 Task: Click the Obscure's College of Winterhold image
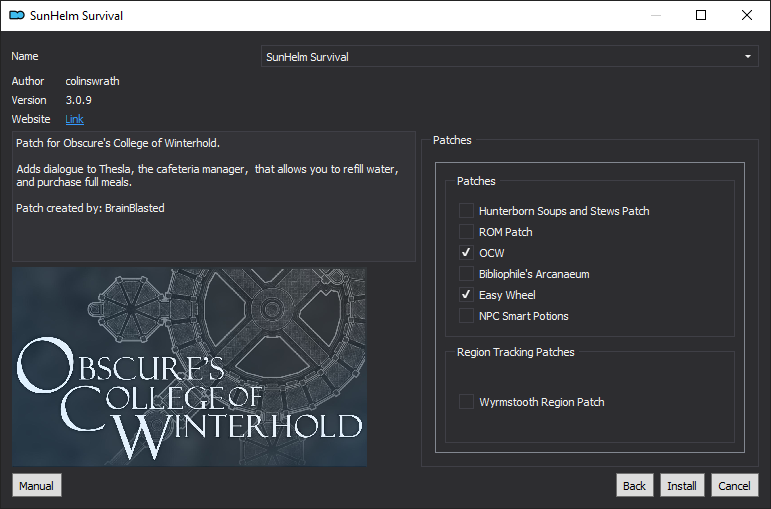point(189,366)
